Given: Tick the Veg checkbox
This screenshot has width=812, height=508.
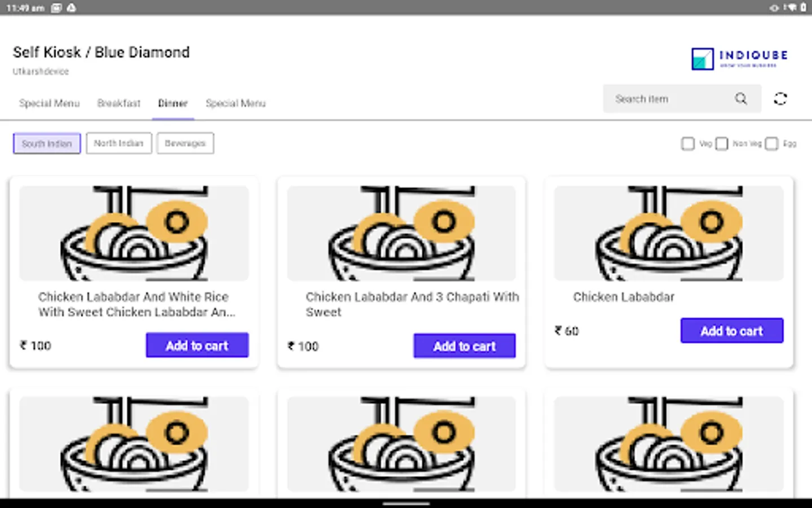Looking at the screenshot, I should point(688,144).
